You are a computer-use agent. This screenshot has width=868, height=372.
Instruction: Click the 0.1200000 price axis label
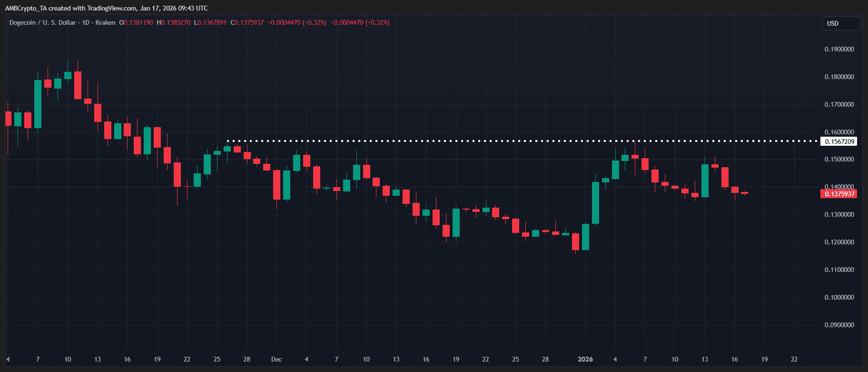[839, 242]
